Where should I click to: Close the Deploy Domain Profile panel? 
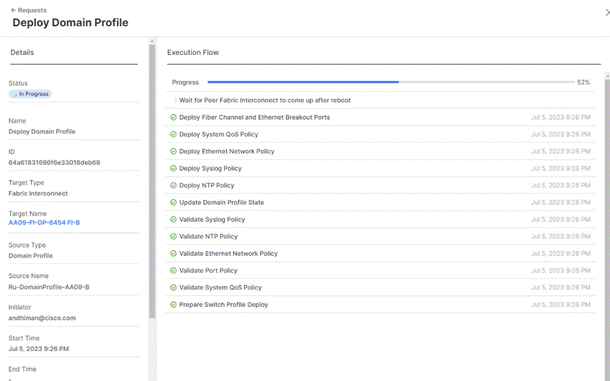tap(607, 12)
